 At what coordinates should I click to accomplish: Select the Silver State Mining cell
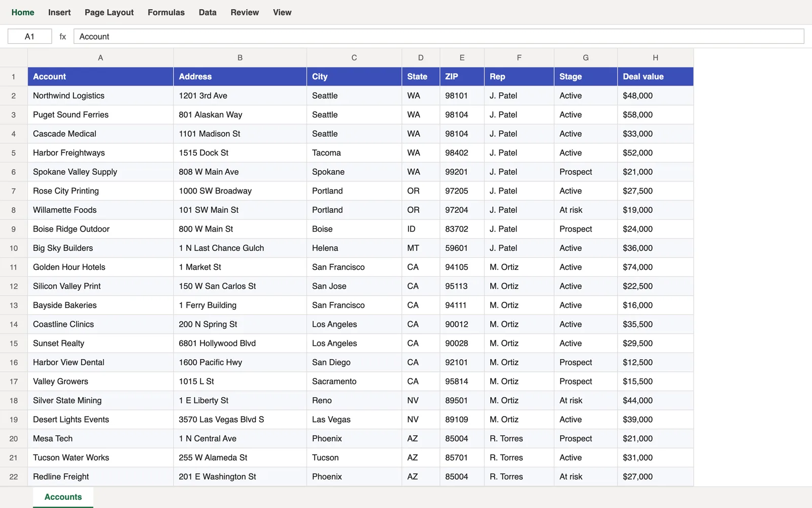(100, 400)
